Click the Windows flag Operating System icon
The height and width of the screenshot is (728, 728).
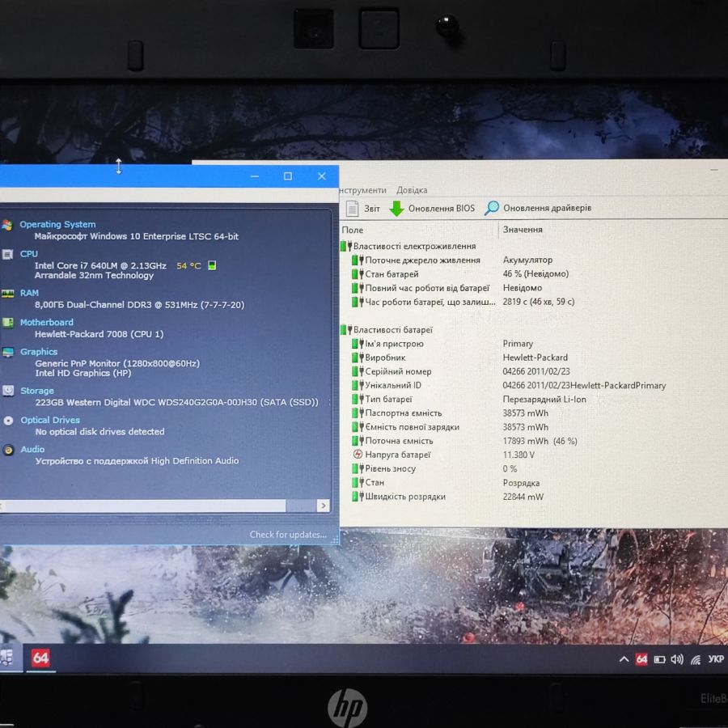click(x=7, y=225)
